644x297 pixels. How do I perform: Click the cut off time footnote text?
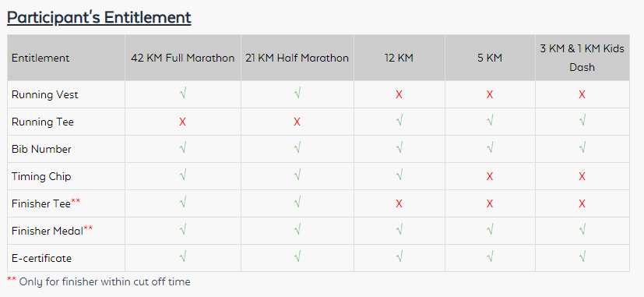pyautogui.click(x=99, y=281)
